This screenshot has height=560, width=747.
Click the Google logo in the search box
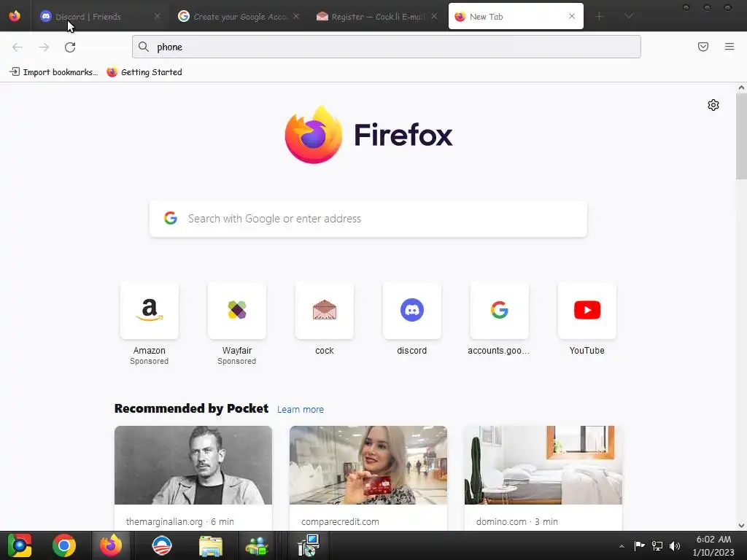171,219
